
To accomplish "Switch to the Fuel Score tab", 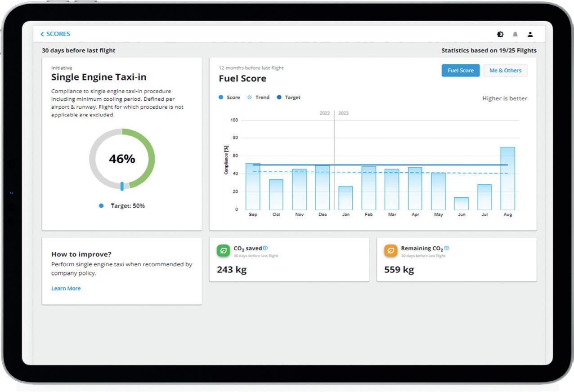I will click(461, 71).
